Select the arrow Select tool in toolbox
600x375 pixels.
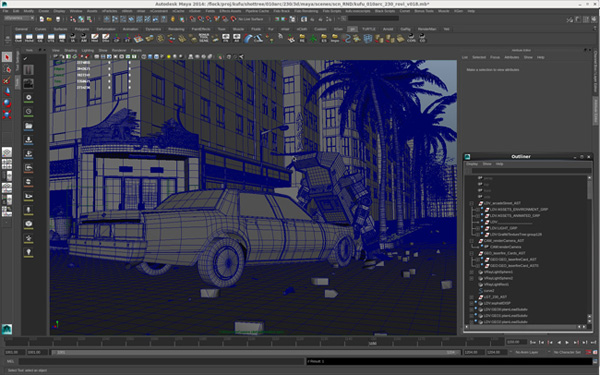pyautogui.click(x=7, y=57)
